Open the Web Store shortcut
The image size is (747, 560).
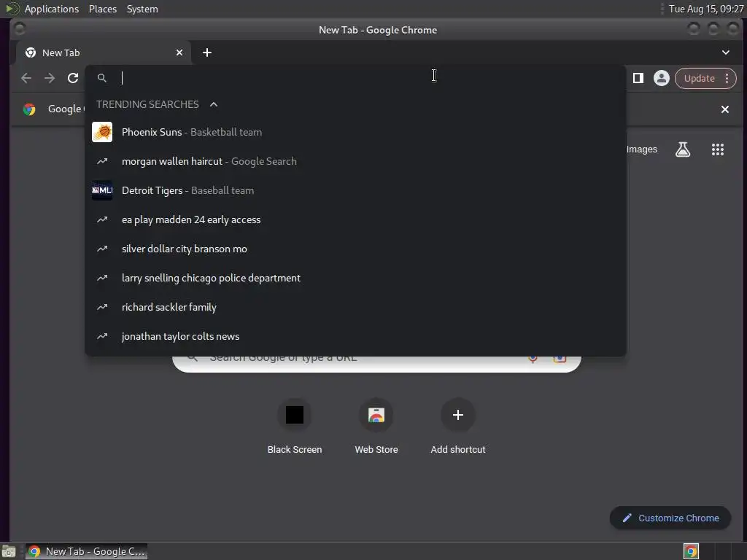[x=376, y=426]
